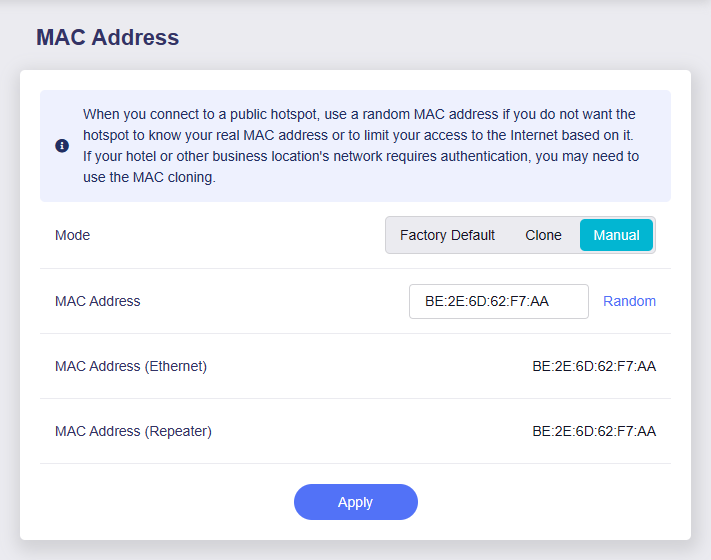Click the phrase "use the MAC cloning"
Screen dimensions: 711x560
coord(149,178)
